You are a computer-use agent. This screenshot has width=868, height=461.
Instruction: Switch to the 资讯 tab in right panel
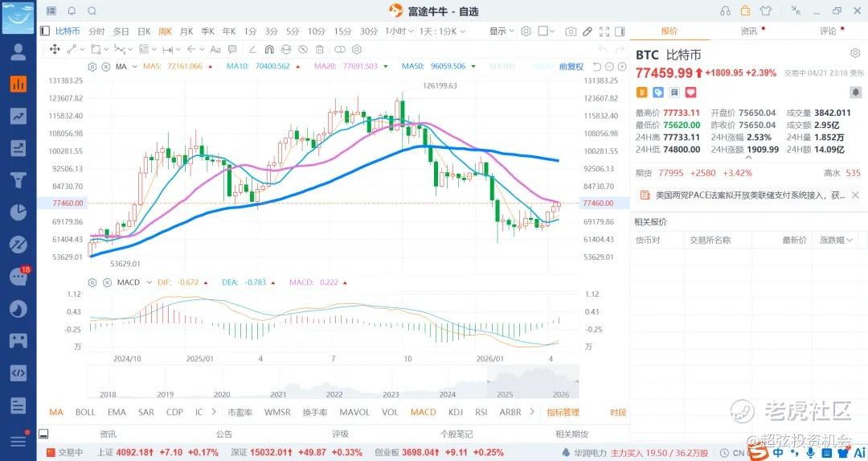(748, 31)
